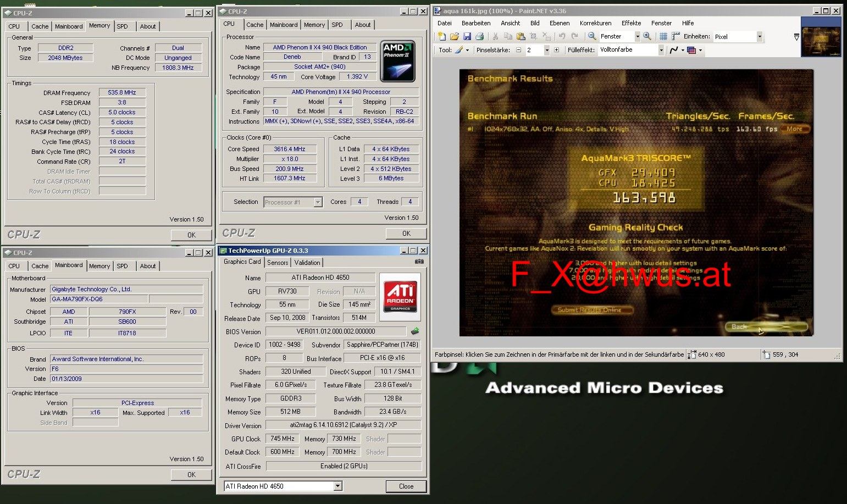Click the curve line style icon

tap(674, 50)
